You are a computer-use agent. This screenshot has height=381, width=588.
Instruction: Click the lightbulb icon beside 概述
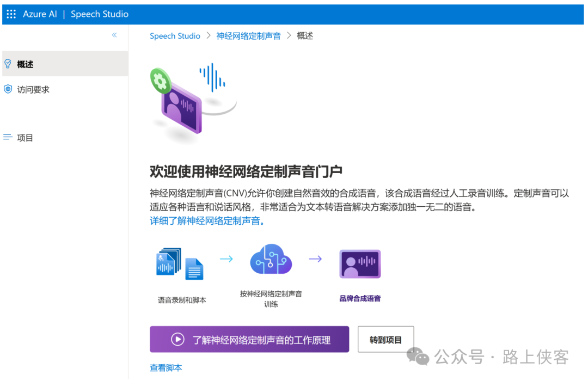coord(8,64)
